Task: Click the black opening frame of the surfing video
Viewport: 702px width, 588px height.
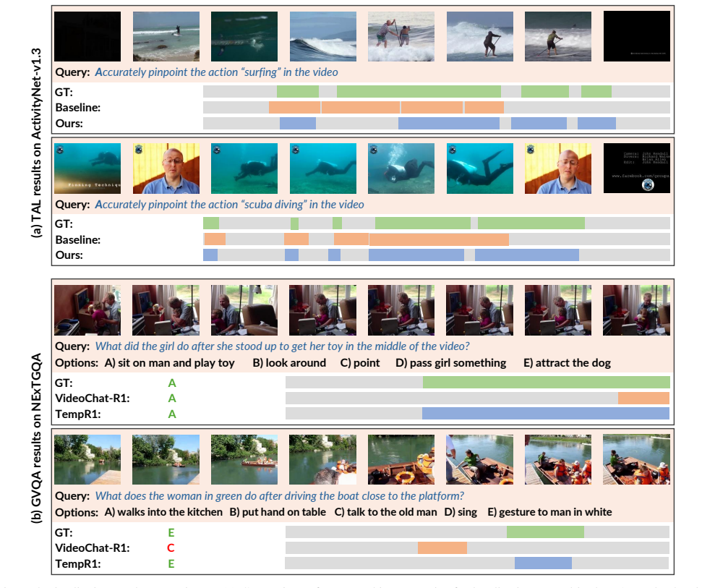Action: click(x=87, y=36)
